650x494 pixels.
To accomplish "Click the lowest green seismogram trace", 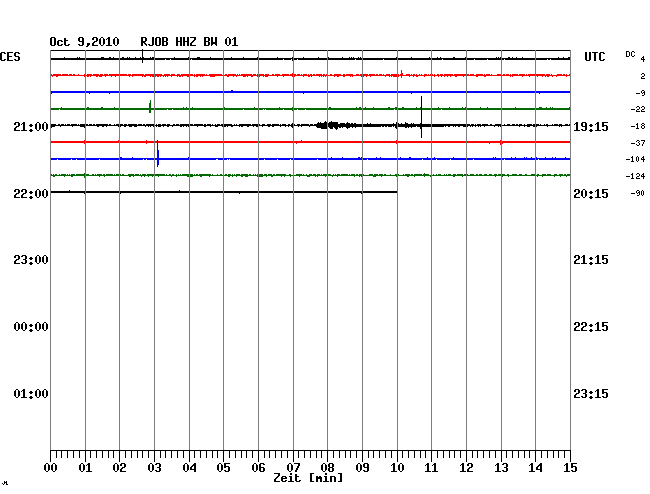I will point(310,175).
